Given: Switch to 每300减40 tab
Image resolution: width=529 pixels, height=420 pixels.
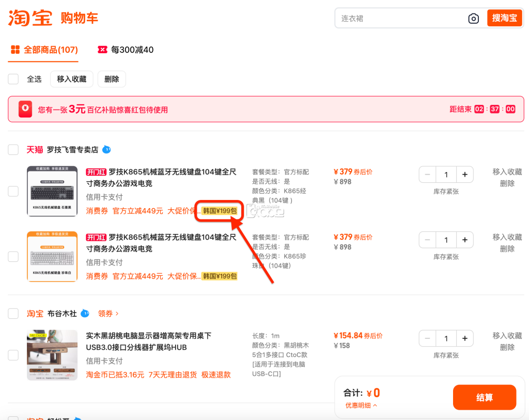Looking at the screenshot, I should coord(126,50).
